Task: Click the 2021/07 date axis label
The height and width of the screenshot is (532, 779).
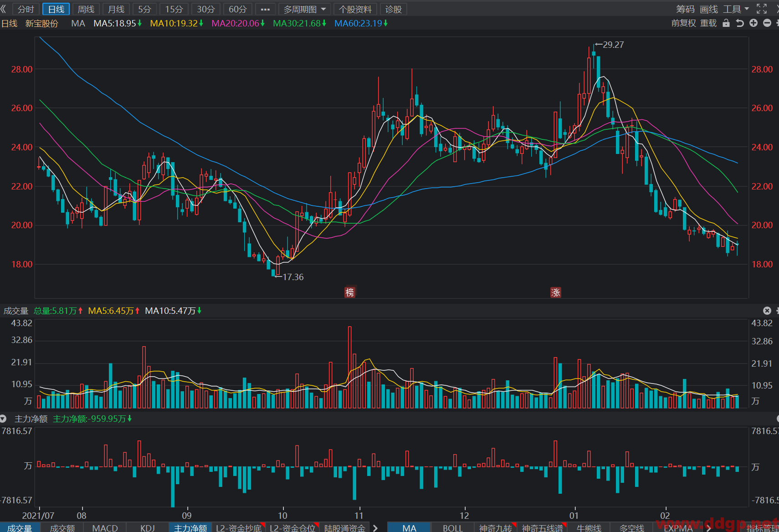Action: click(38, 516)
